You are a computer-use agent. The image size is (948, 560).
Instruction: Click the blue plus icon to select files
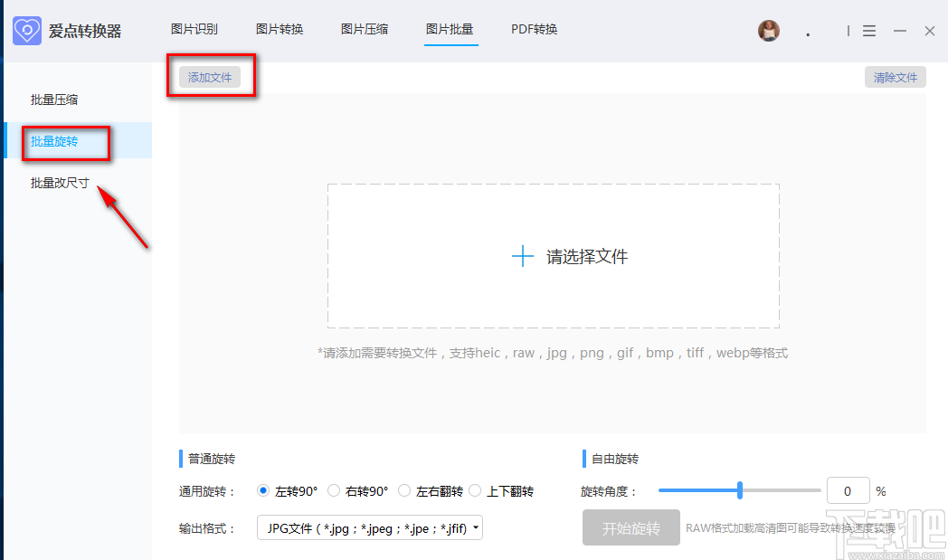pos(522,256)
